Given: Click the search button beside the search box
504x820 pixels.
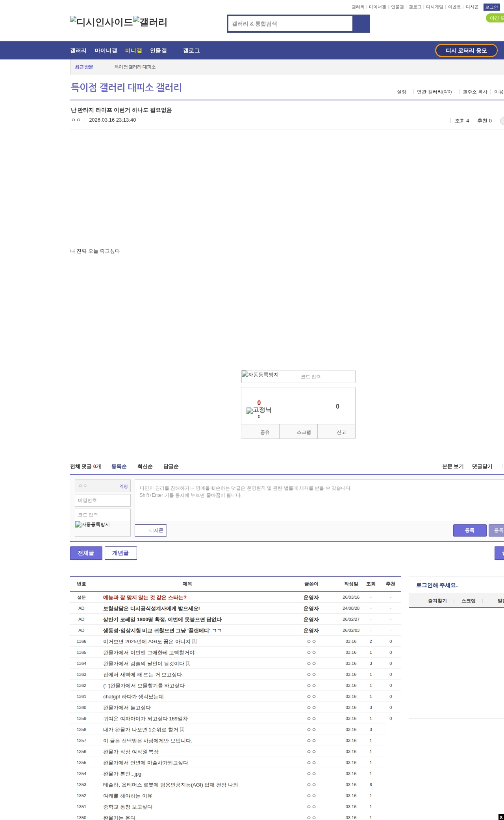Looking at the screenshot, I should click(361, 24).
